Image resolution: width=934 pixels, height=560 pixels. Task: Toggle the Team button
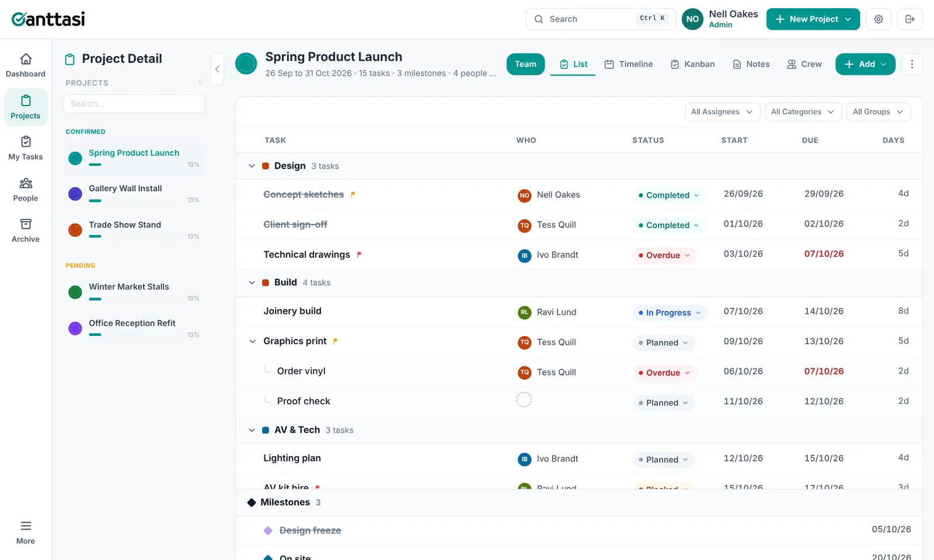(525, 64)
